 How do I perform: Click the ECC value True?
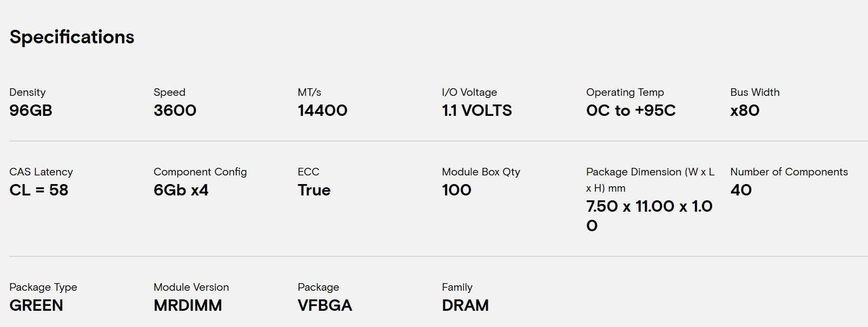[314, 190]
